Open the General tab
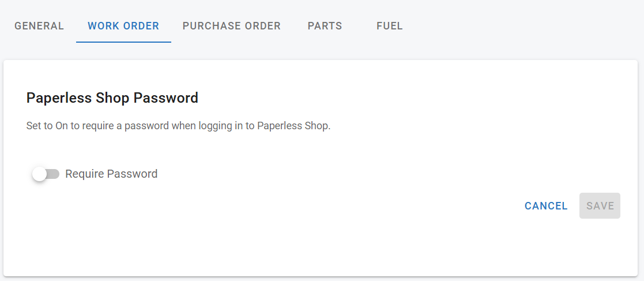This screenshot has height=281, width=644. point(39,26)
